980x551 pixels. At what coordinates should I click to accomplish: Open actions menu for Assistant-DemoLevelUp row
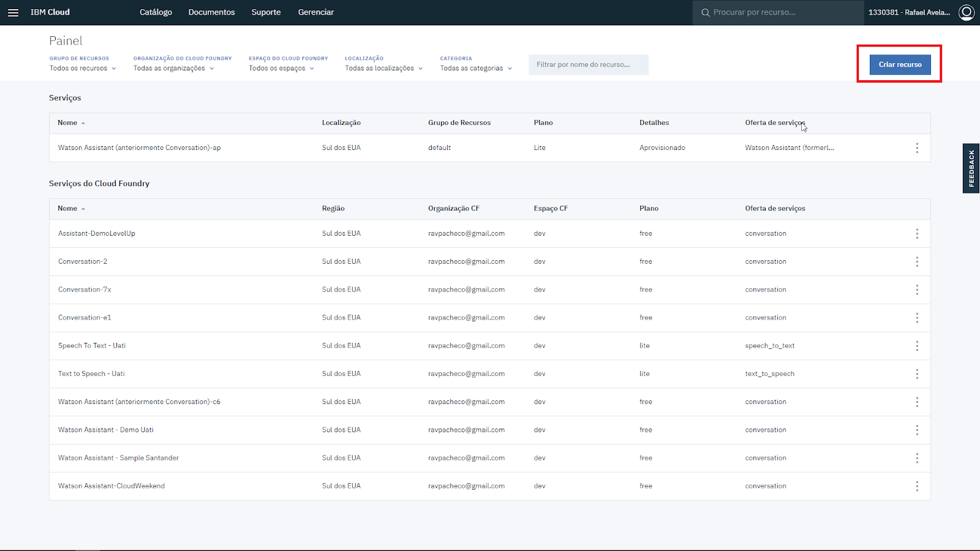pyautogui.click(x=917, y=234)
